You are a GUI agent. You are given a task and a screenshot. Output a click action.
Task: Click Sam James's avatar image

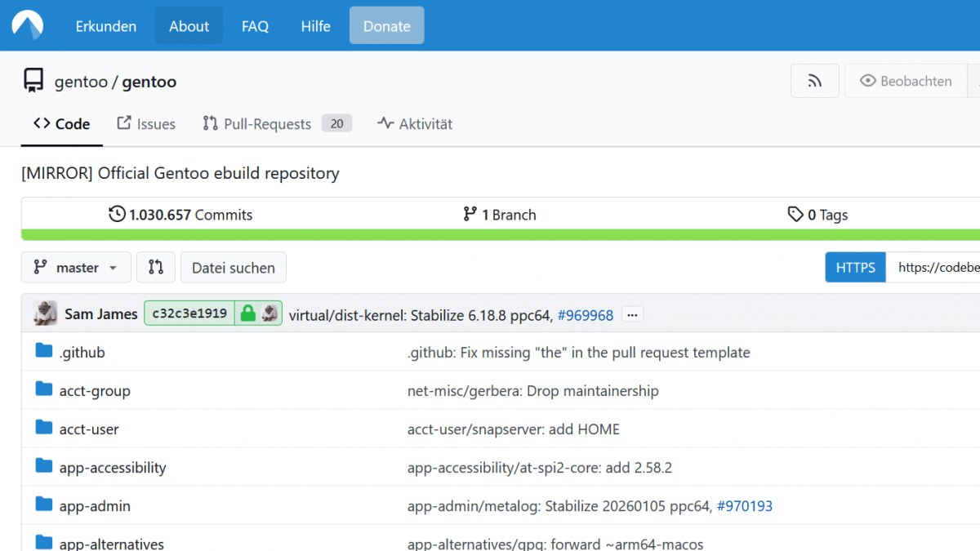(45, 313)
